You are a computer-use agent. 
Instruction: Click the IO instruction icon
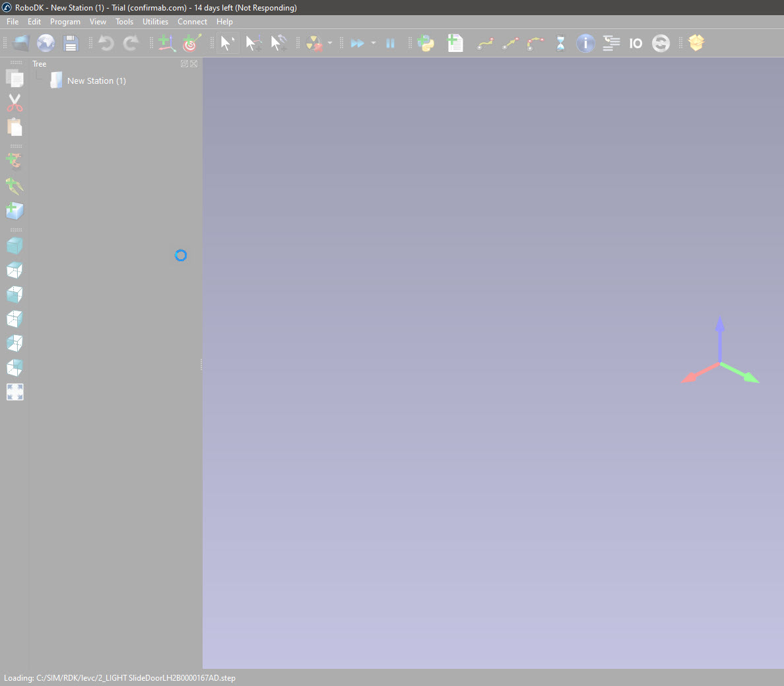point(636,44)
